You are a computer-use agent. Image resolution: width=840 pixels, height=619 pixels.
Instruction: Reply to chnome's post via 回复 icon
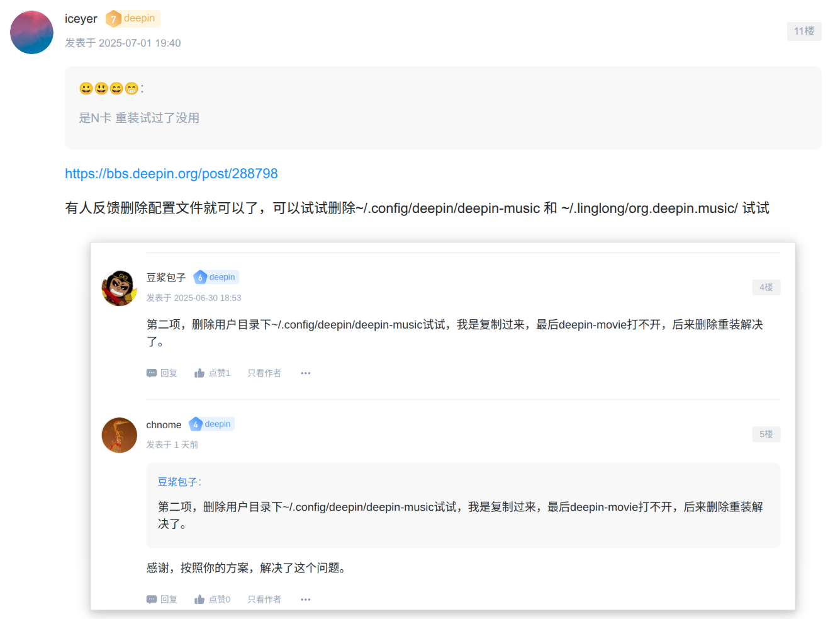coord(162,599)
